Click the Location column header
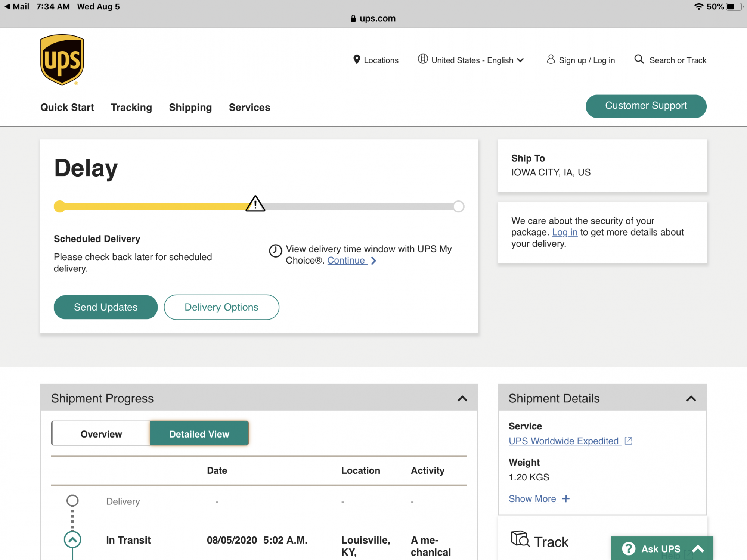747x560 pixels. (361, 470)
